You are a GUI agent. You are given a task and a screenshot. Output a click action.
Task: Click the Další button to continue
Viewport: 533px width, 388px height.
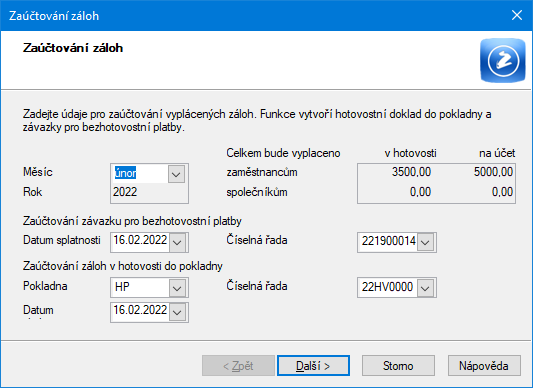[313, 366]
